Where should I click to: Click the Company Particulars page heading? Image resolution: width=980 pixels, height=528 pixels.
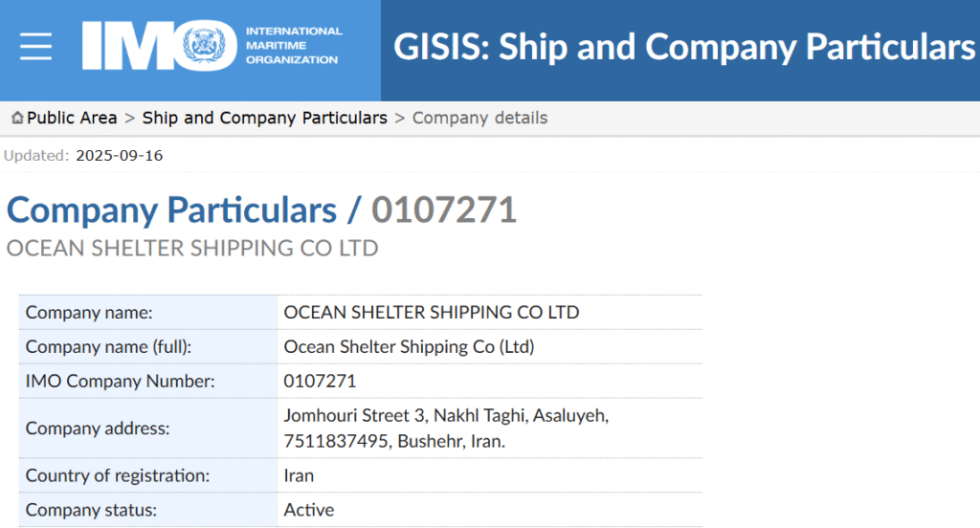171,210
